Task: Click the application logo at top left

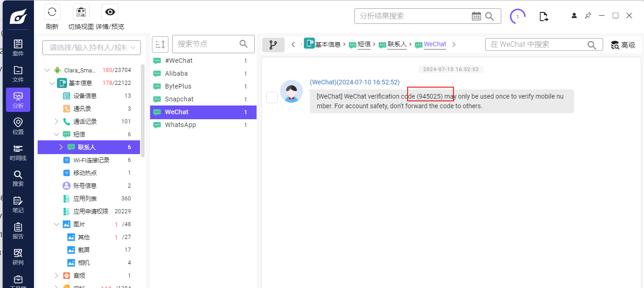Action: tap(18, 16)
